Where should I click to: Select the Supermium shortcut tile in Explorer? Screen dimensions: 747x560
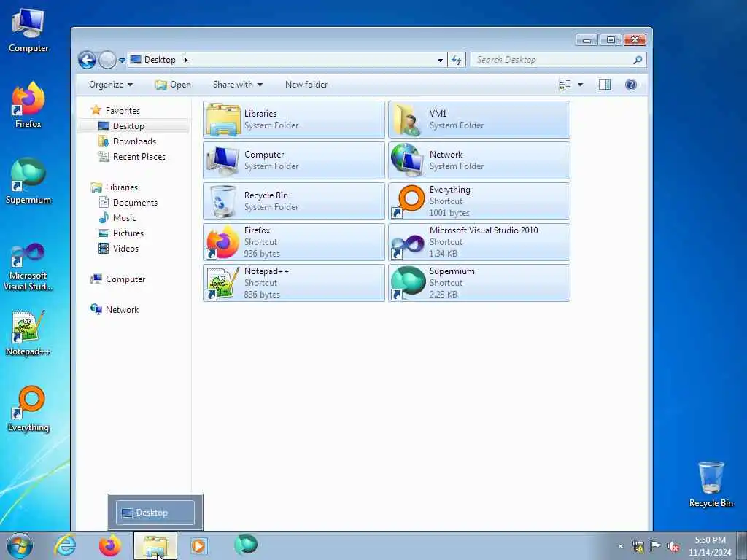tap(479, 283)
